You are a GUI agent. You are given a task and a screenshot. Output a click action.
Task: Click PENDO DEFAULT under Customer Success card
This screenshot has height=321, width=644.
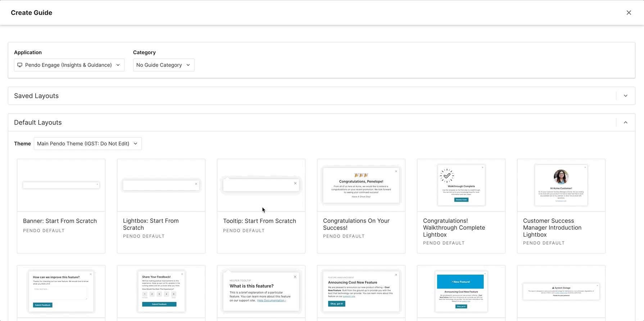544,243
